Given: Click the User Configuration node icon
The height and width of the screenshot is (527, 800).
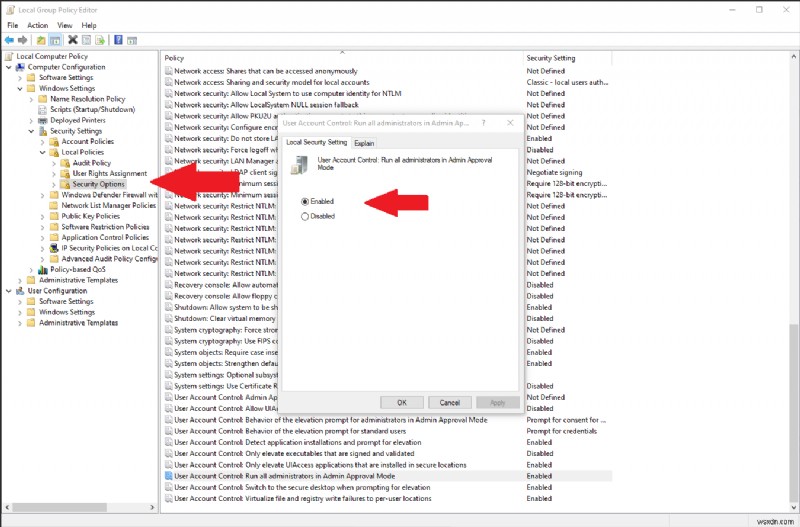Looking at the screenshot, I should pyautogui.click(x=21, y=291).
